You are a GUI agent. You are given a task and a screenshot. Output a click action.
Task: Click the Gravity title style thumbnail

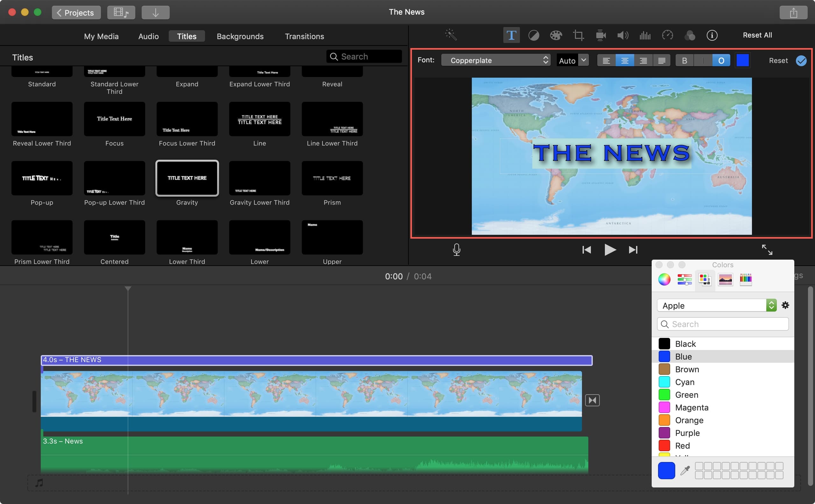(187, 178)
